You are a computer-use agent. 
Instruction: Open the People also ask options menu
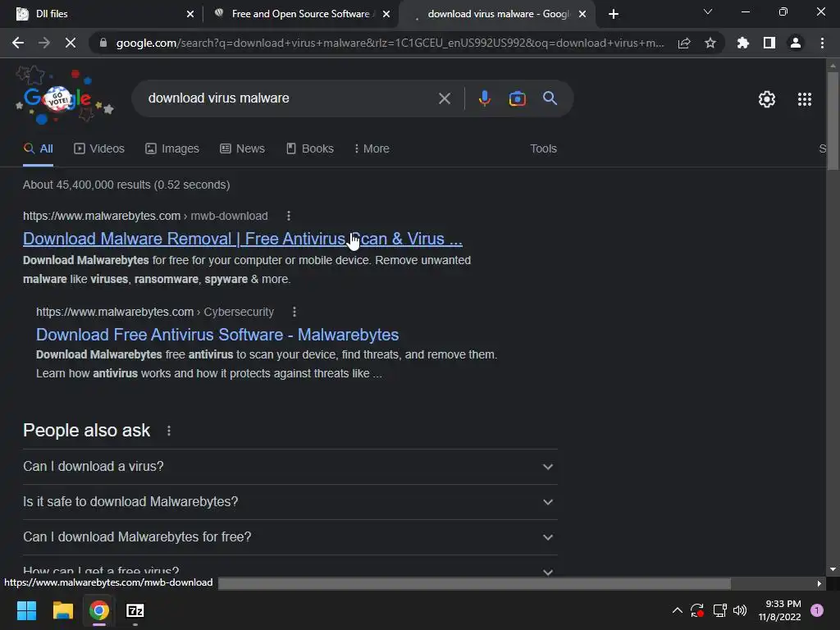point(169,431)
